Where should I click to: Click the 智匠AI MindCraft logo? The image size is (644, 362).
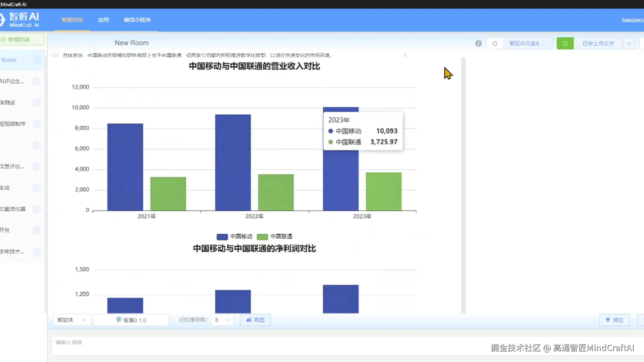(20, 20)
